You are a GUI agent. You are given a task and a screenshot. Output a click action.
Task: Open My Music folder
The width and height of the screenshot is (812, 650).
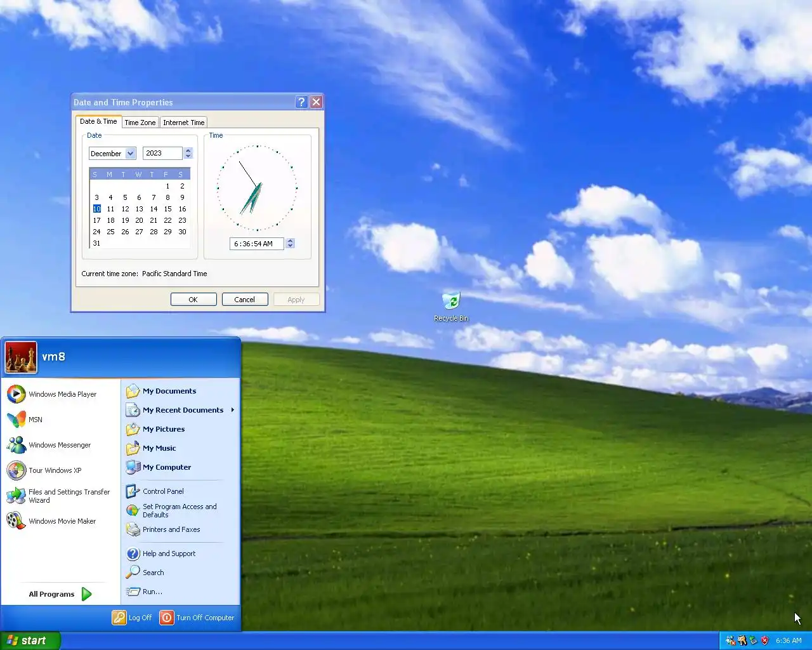pos(151,448)
